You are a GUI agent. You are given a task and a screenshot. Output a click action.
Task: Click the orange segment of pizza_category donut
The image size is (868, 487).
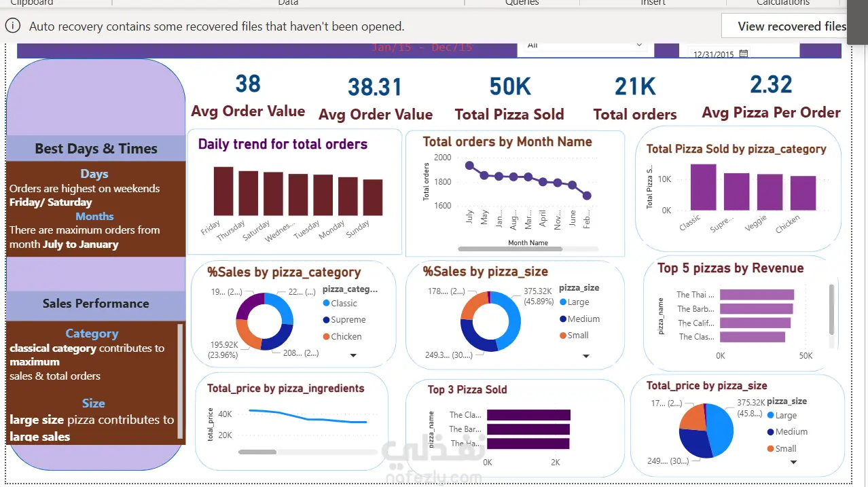tap(246, 336)
